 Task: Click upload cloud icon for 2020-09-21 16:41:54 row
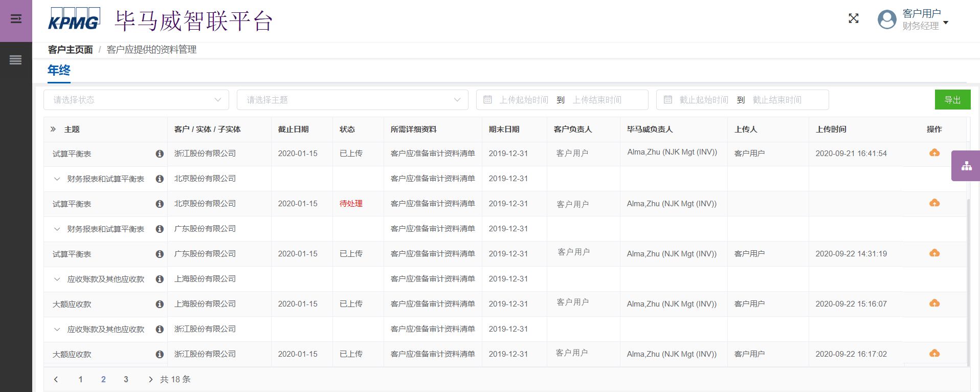click(x=934, y=153)
